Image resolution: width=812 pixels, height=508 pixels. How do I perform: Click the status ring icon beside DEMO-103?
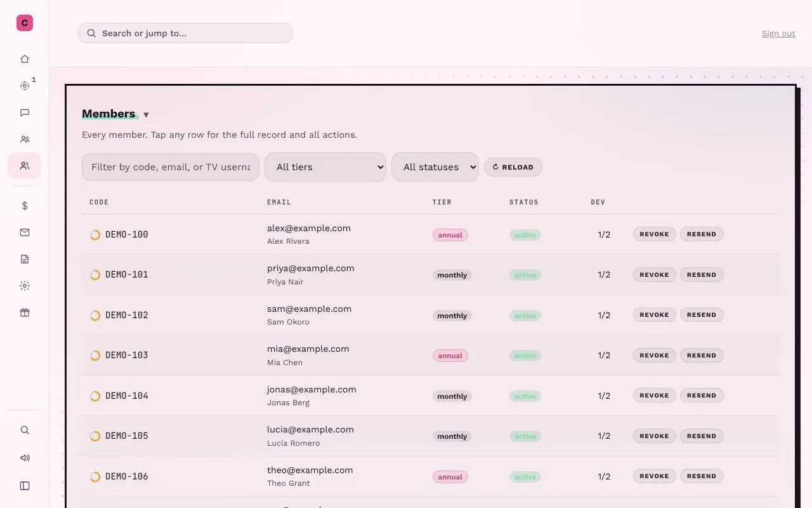click(95, 356)
